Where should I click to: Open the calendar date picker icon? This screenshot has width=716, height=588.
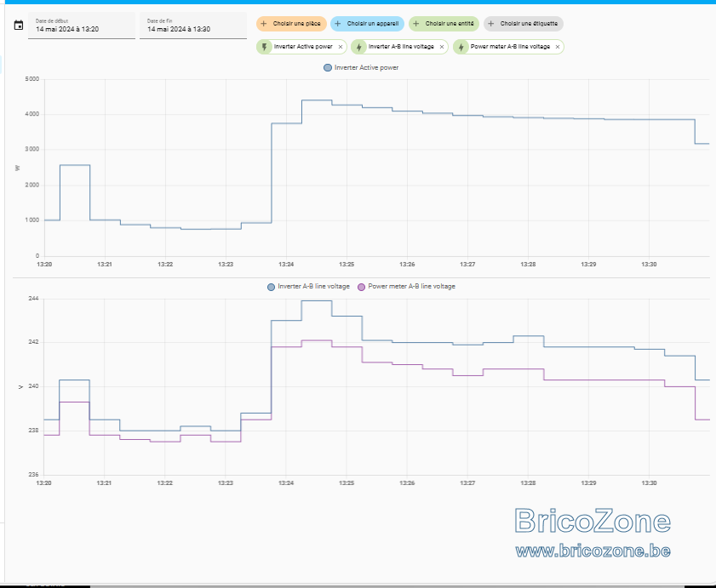19,26
